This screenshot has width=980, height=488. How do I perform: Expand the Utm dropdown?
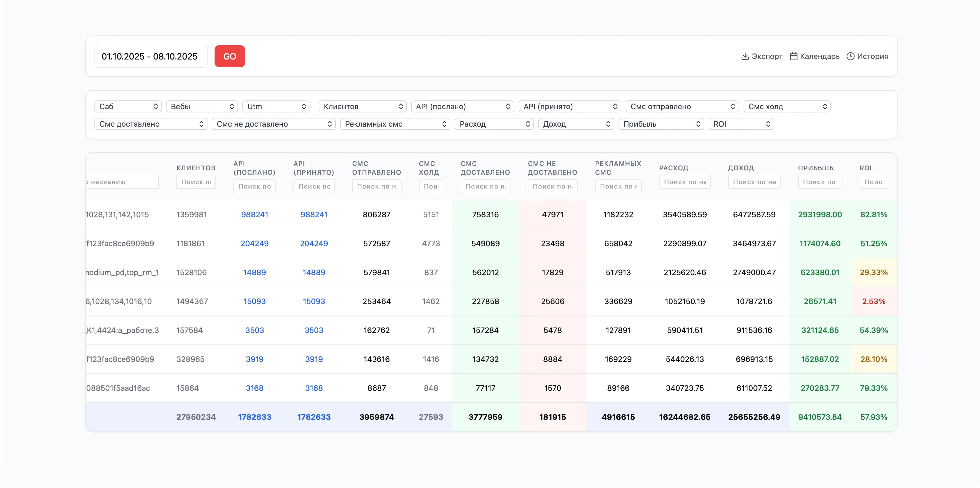[x=276, y=106]
